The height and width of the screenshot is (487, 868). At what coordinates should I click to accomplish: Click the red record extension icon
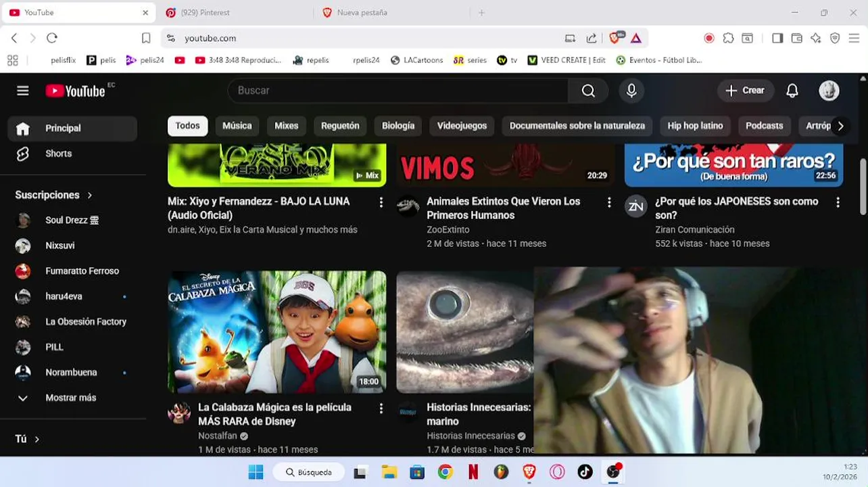[x=709, y=38]
